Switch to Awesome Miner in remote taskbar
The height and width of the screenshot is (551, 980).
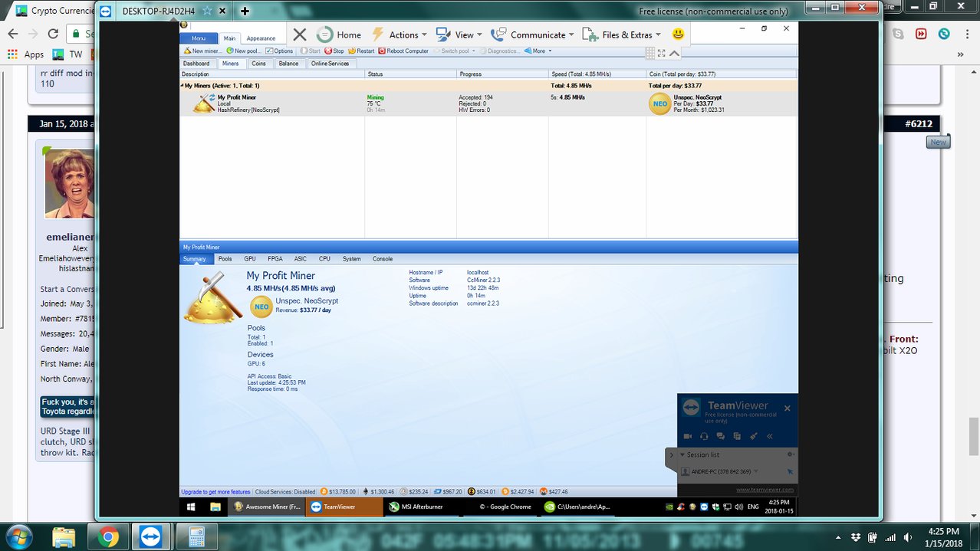(267, 507)
